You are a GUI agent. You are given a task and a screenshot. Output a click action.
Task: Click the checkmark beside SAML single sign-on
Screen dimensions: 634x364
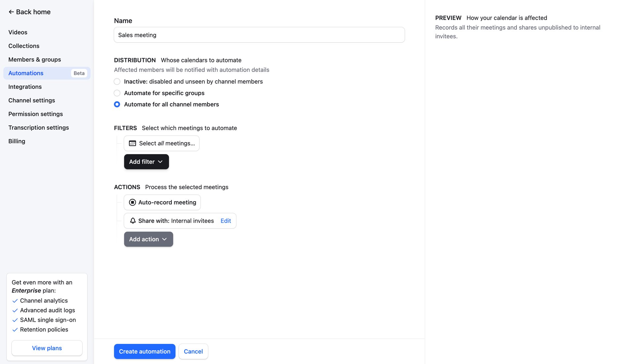tap(15, 320)
